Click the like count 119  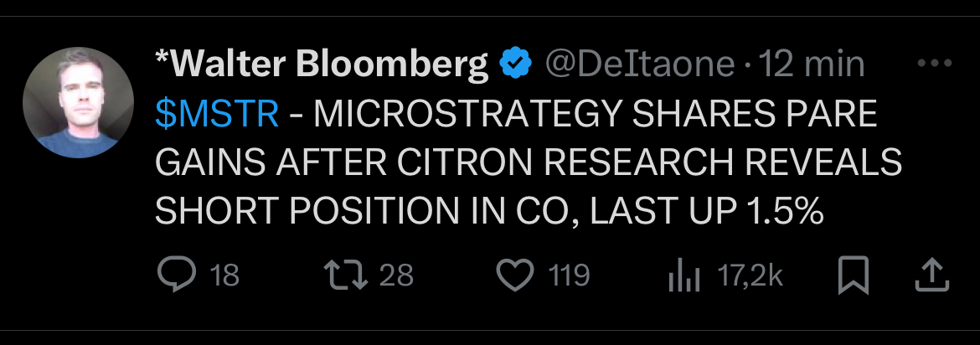click(x=570, y=275)
